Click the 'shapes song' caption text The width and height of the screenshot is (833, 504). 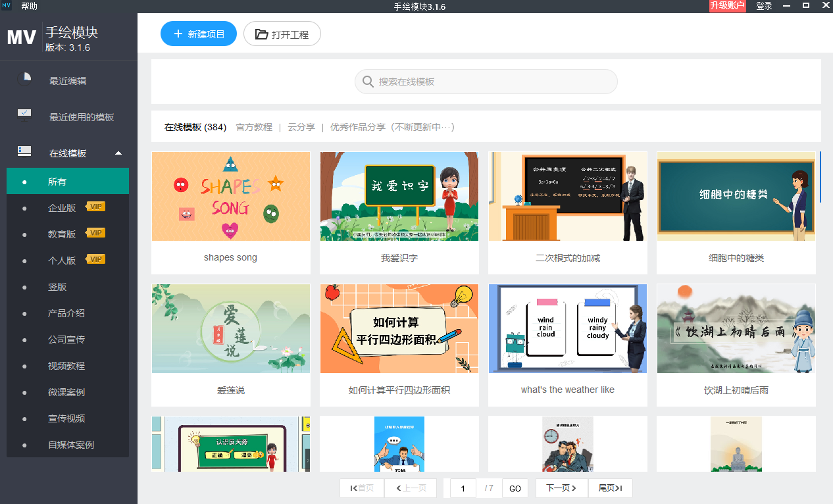pyautogui.click(x=230, y=257)
